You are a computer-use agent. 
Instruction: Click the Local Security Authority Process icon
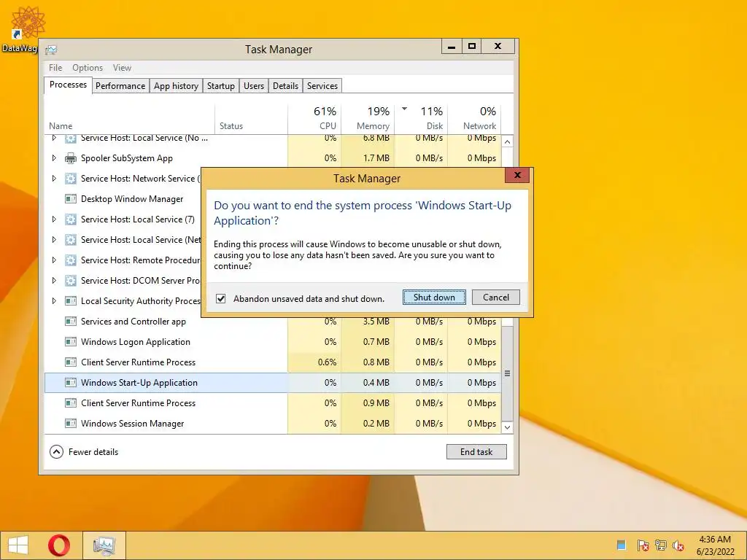(71, 301)
